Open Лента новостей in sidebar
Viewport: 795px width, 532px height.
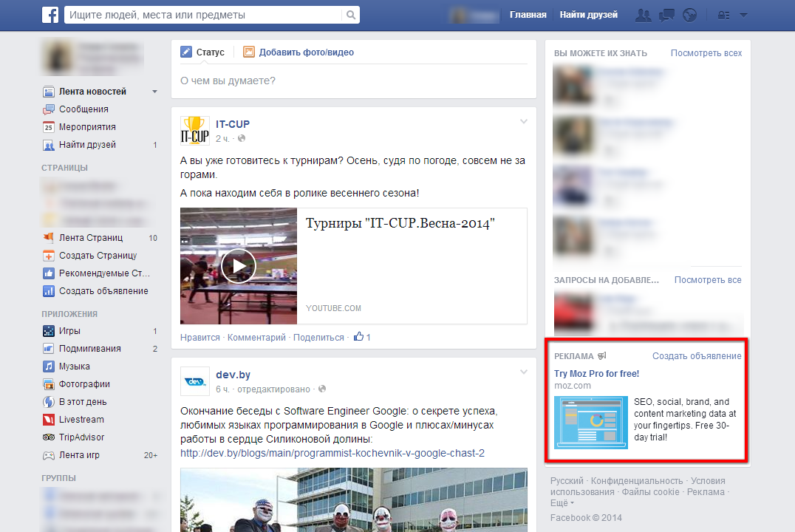click(92, 92)
